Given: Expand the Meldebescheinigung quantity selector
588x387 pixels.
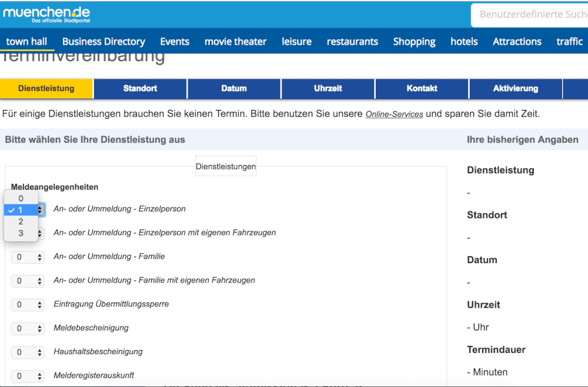Looking at the screenshot, I should pyautogui.click(x=28, y=328).
